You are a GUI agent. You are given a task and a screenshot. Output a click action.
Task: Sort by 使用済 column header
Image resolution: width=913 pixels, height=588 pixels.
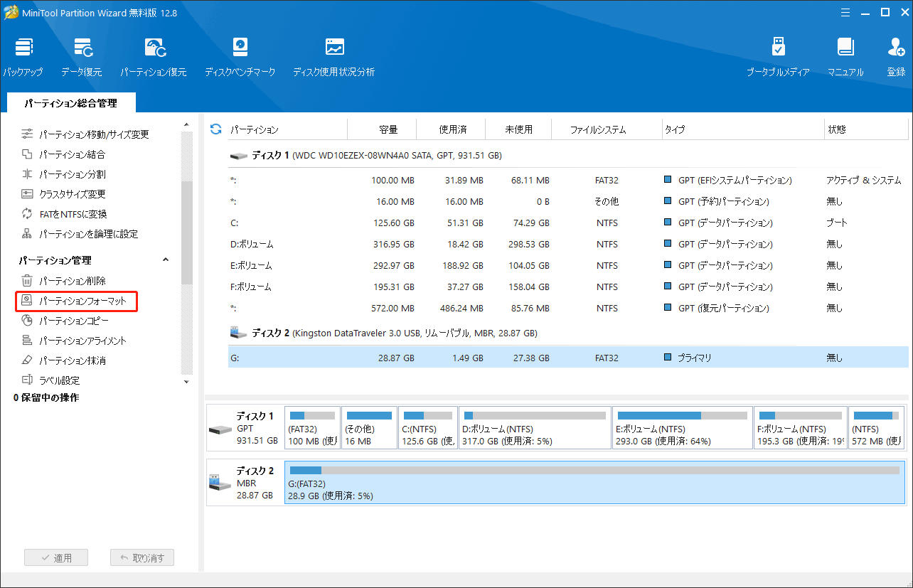[452, 129]
